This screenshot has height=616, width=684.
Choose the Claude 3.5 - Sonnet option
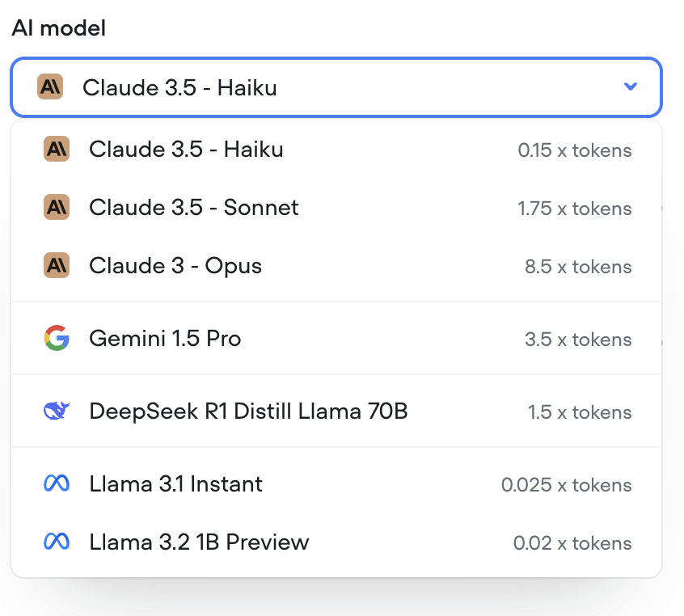point(336,207)
